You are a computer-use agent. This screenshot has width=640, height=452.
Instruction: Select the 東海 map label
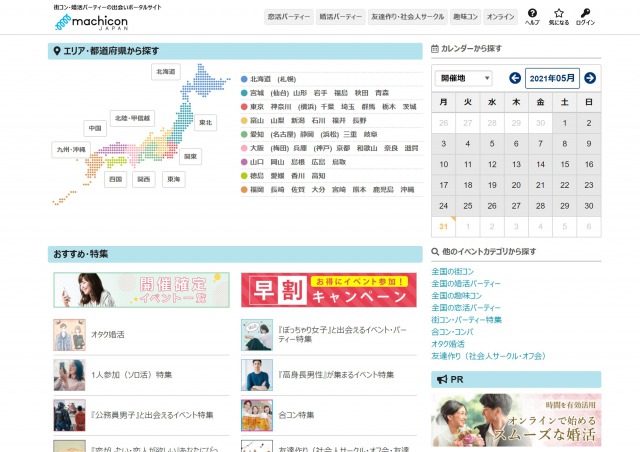pyautogui.click(x=173, y=179)
